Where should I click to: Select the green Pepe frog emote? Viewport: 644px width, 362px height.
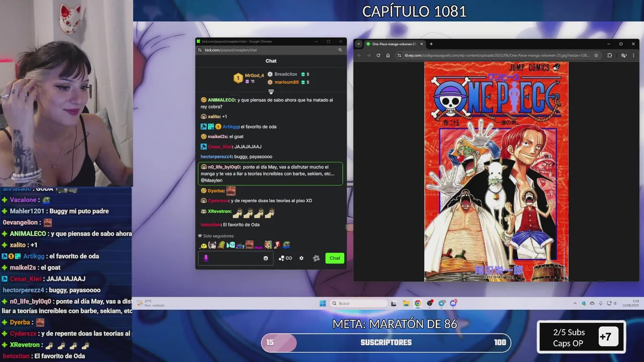(x=286, y=245)
